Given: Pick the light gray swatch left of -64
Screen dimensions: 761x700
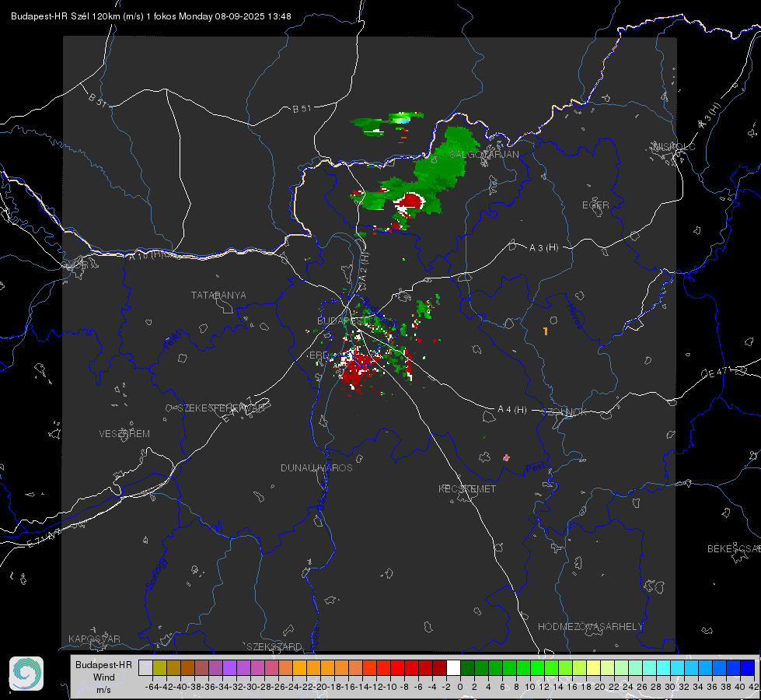Looking at the screenshot, I should [145, 667].
